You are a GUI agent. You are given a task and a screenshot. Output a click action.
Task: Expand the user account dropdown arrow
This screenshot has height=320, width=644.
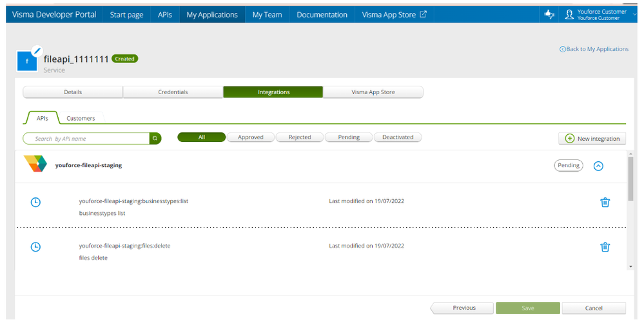click(x=635, y=15)
